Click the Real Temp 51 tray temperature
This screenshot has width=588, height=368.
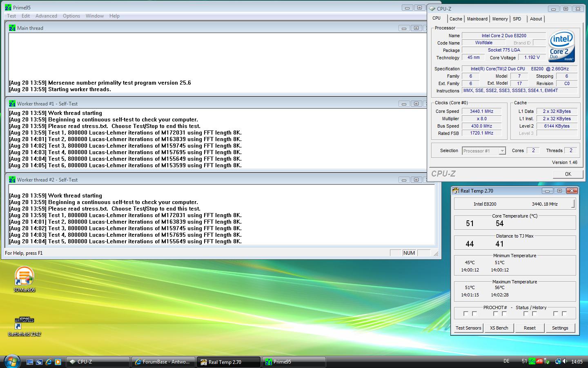524,361
